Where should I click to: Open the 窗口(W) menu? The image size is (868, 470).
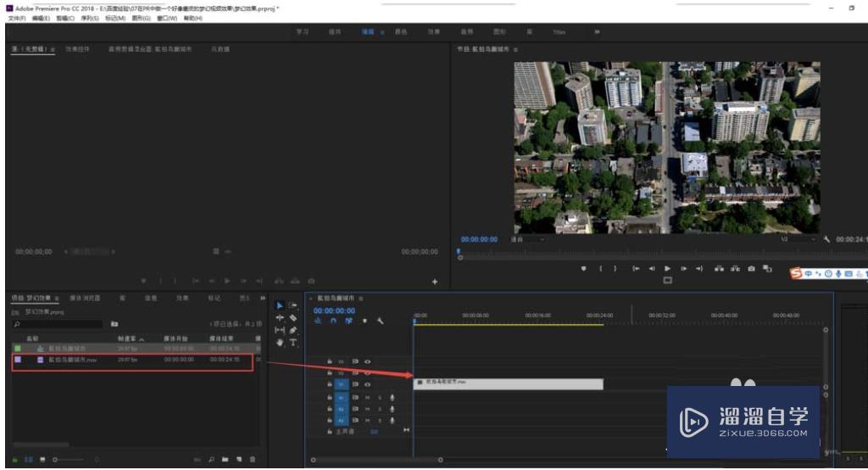tap(167, 19)
